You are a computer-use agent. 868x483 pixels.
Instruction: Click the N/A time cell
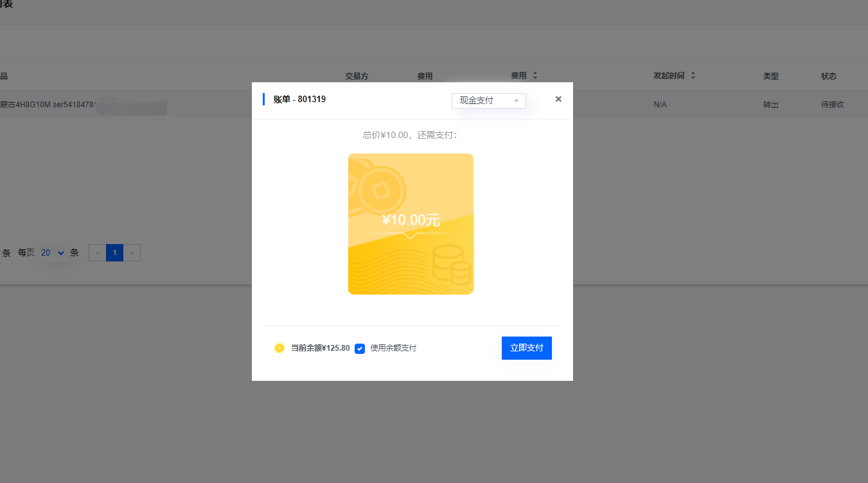pos(660,104)
